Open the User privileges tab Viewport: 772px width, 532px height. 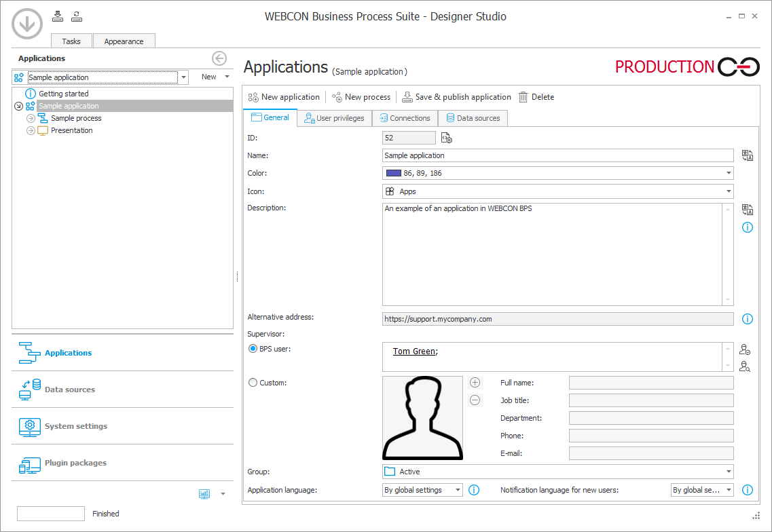click(x=334, y=118)
